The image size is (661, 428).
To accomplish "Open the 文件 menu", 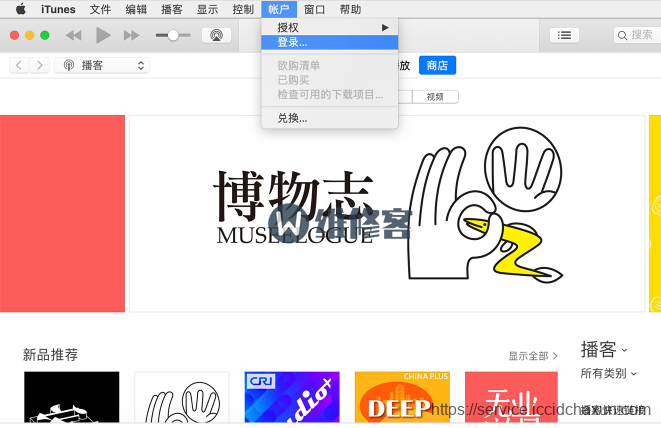I will pyautogui.click(x=100, y=9).
